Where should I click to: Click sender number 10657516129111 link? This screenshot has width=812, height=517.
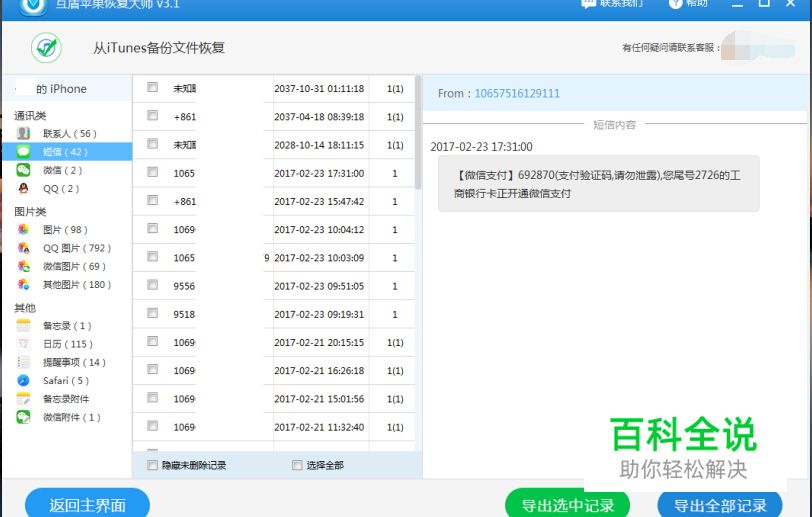pyautogui.click(x=517, y=93)
